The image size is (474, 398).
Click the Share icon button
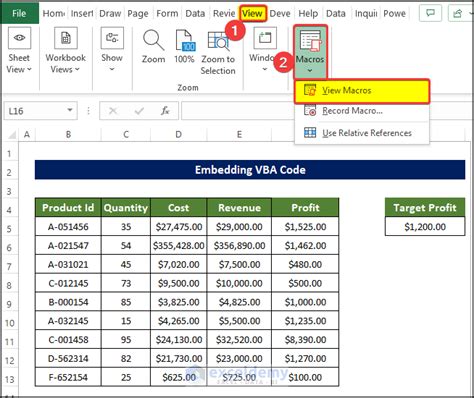[x=459, y=13]
